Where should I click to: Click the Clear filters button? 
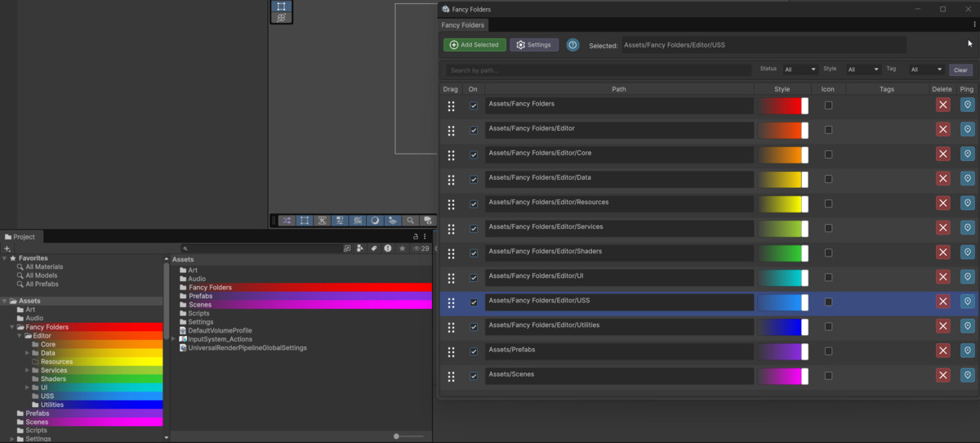click(x=960, y=69)
